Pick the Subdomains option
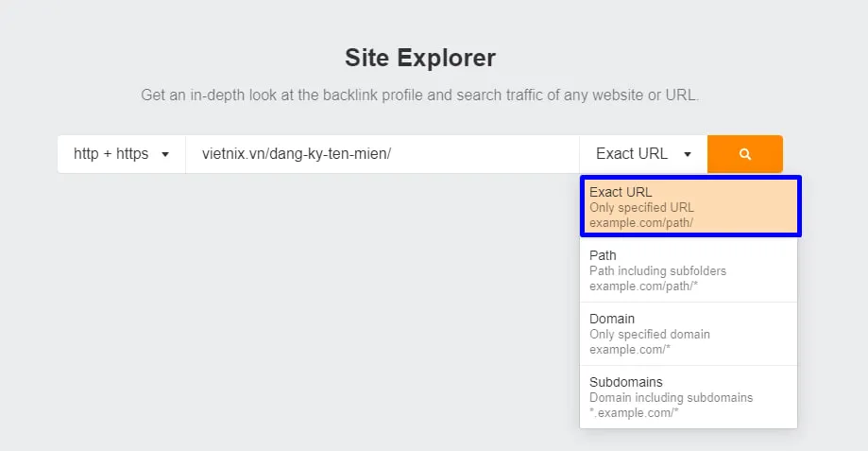Image resolution: width=868 pixels, height=451 pixels. (689, 397)
